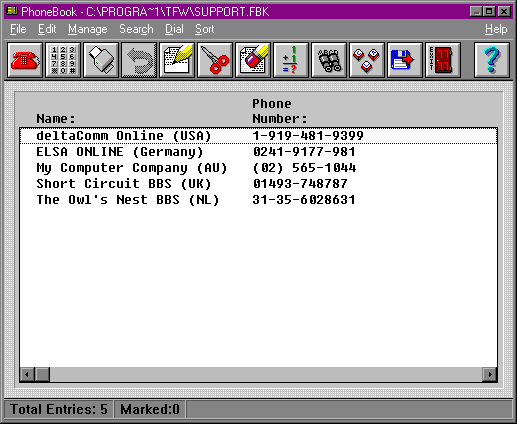
Task: Click the binoculars search icon
Action: coord(329,60)
